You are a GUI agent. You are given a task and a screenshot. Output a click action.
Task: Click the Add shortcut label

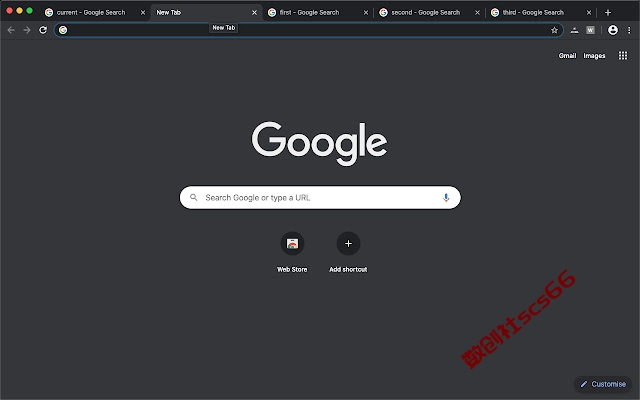click(x=348, y=269)
